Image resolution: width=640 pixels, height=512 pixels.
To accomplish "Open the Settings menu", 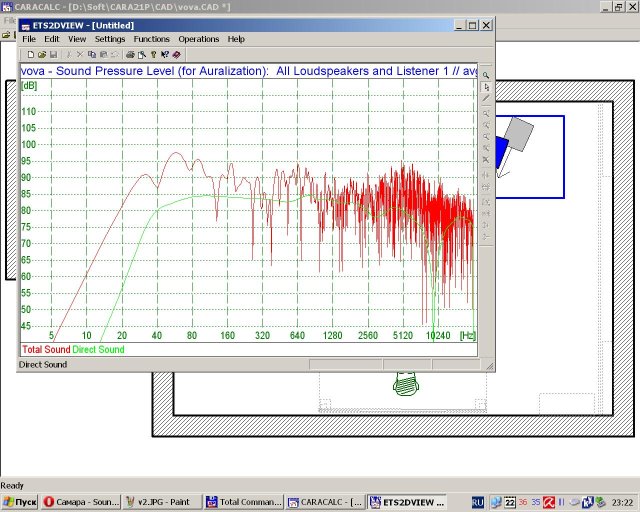I will coord(110,39).
